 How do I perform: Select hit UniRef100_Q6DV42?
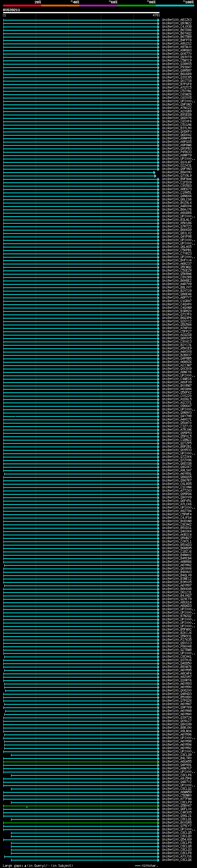pyautogui.click(x=176, y=135)
